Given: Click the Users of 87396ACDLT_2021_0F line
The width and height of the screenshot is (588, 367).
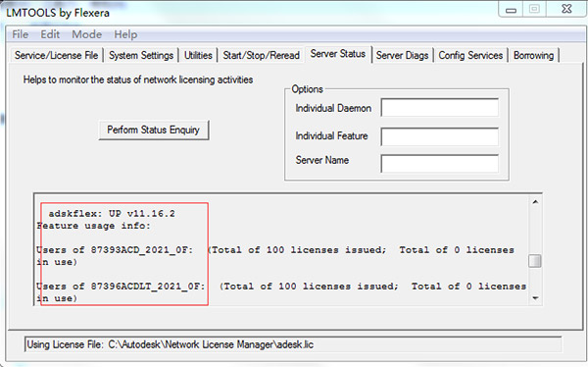Looking at the screenshot, I should pyautogui.click(x=281, y=292).
